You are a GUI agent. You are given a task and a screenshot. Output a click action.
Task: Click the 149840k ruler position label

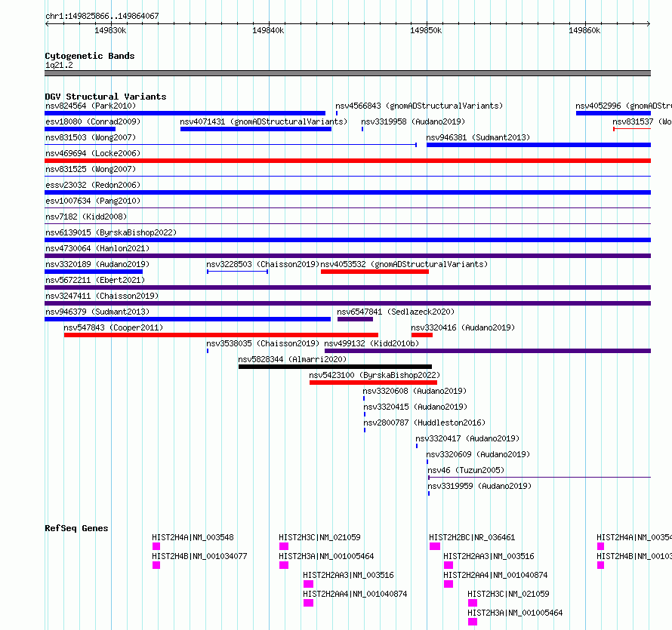pyautogui.click(x=268, y=30)
